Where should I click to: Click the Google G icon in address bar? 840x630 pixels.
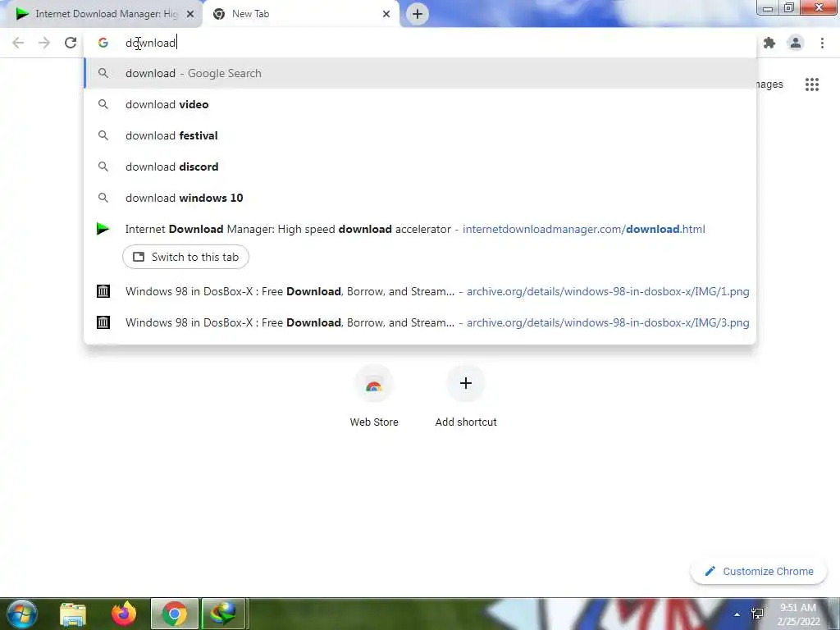point(103,43)
